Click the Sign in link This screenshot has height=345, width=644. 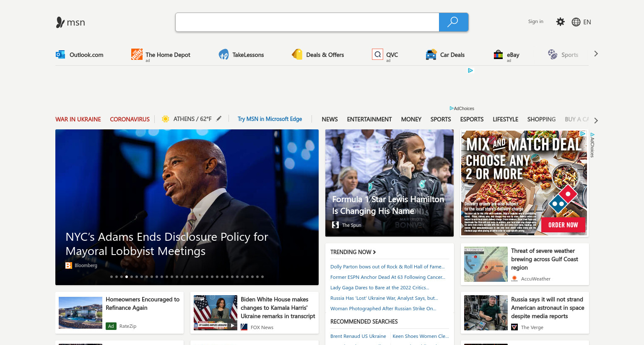tap(535, 21)
